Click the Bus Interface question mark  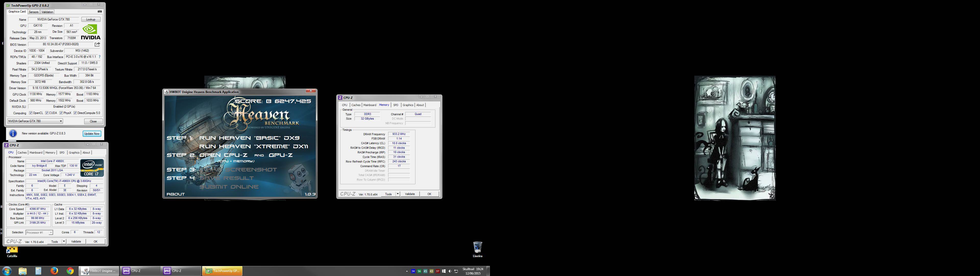tap(100, 57)
